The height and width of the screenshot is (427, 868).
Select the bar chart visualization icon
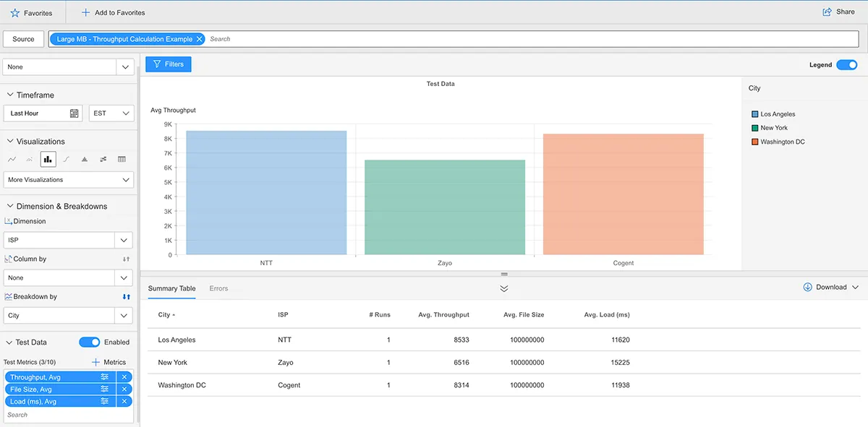48,159
